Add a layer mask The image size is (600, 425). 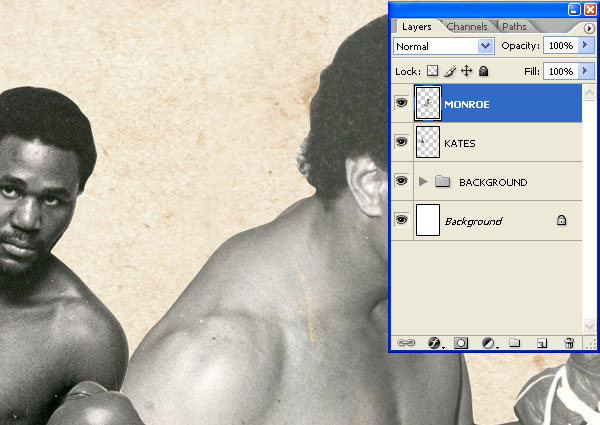point(461,343)
